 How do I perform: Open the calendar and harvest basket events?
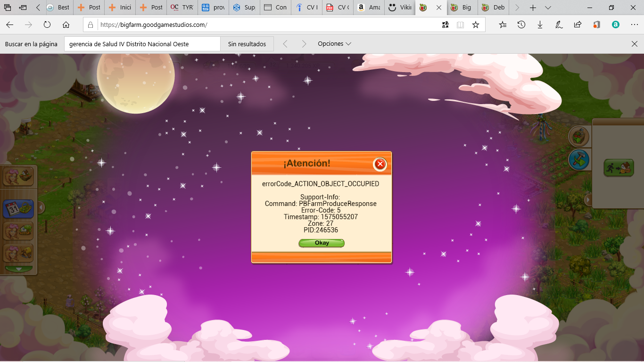coord(18,208)
